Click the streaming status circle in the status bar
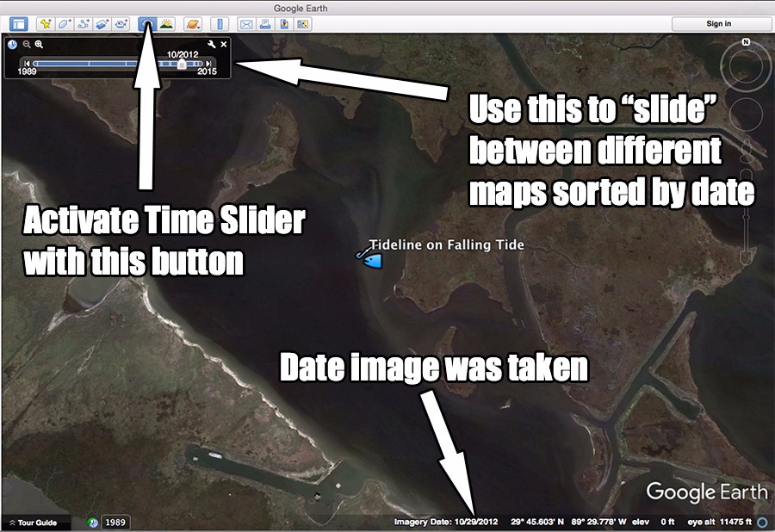Viewport: 775px width, 532px height. coord(764,523)
